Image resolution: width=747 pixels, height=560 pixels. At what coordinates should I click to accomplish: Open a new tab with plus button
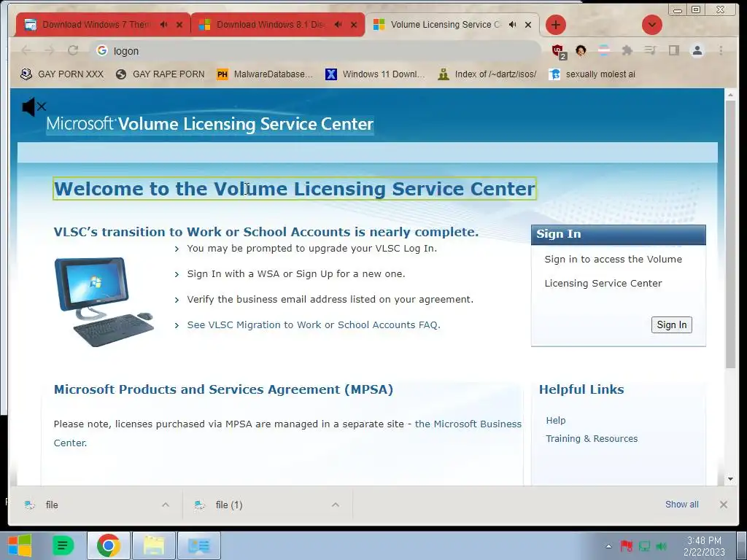[x=555, y=25]
